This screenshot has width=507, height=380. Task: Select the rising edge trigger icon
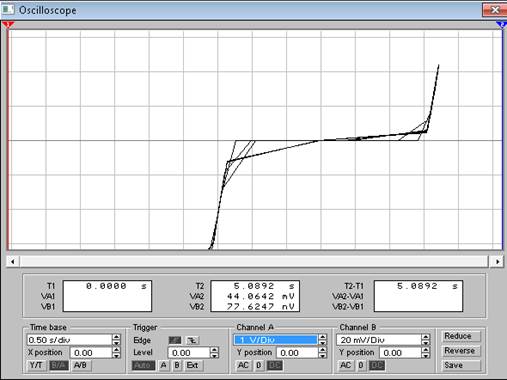[x=175, y=340]
